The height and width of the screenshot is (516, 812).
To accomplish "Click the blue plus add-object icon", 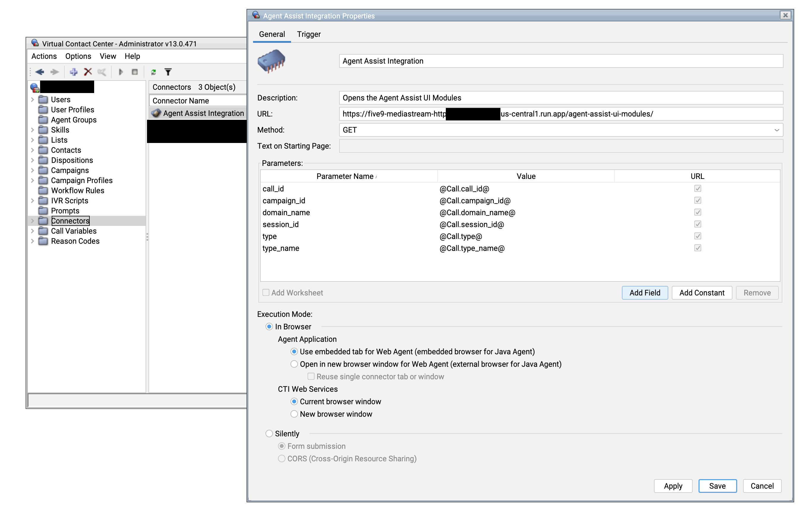I will (x=74, y=72).
